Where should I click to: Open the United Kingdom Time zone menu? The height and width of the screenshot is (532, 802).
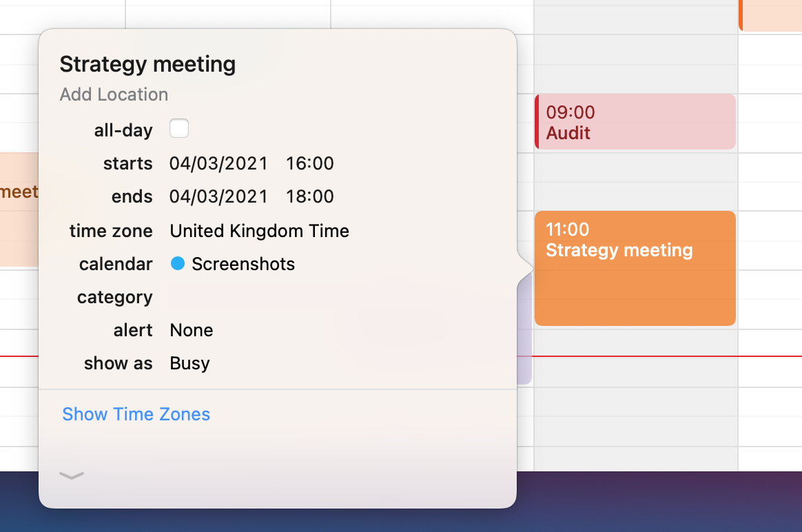coord(259,231)
